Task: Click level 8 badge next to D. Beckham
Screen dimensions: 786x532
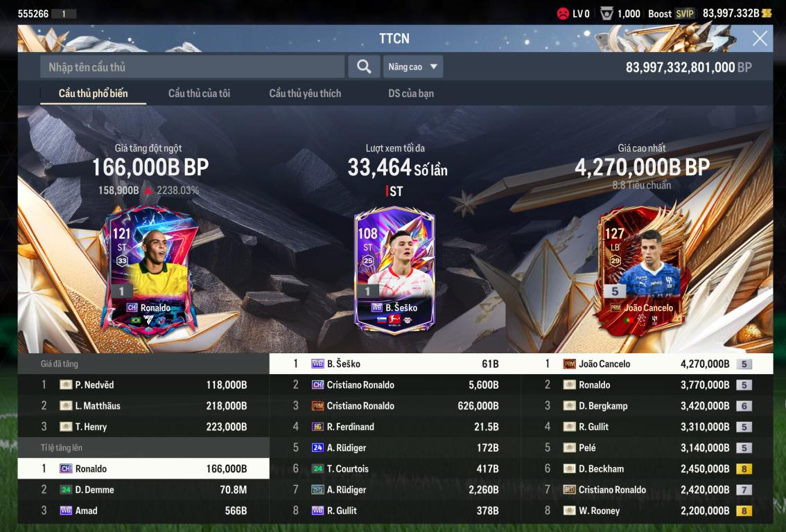Action: (x=744, y=469)
